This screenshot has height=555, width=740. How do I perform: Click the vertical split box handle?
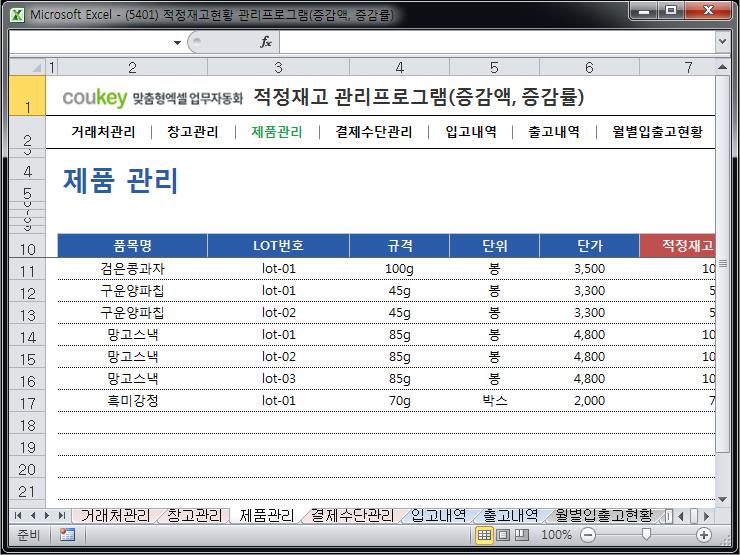pyautogui.click(x=668, y=516)
